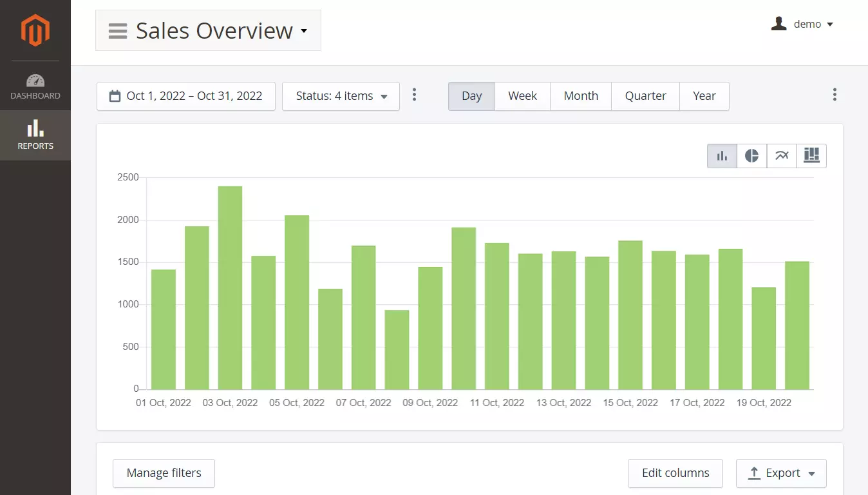Screen dimensions: 868x495
Task: Select the Year grouping tab
Action: (x=704, y=96)
